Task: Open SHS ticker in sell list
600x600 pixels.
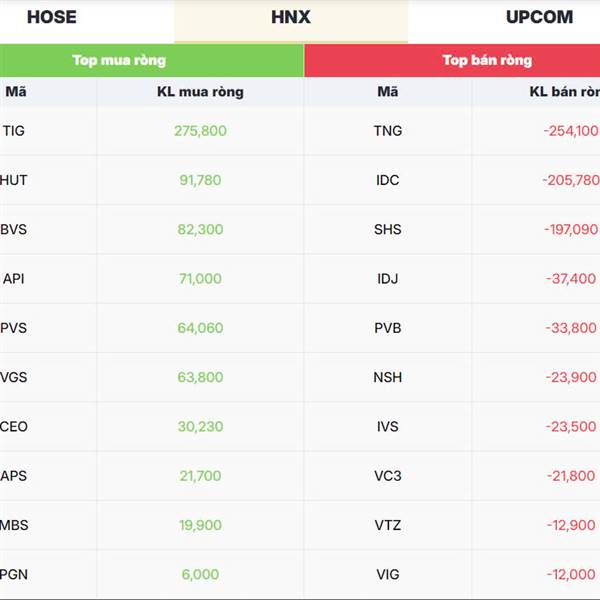Action: (388, 230)
